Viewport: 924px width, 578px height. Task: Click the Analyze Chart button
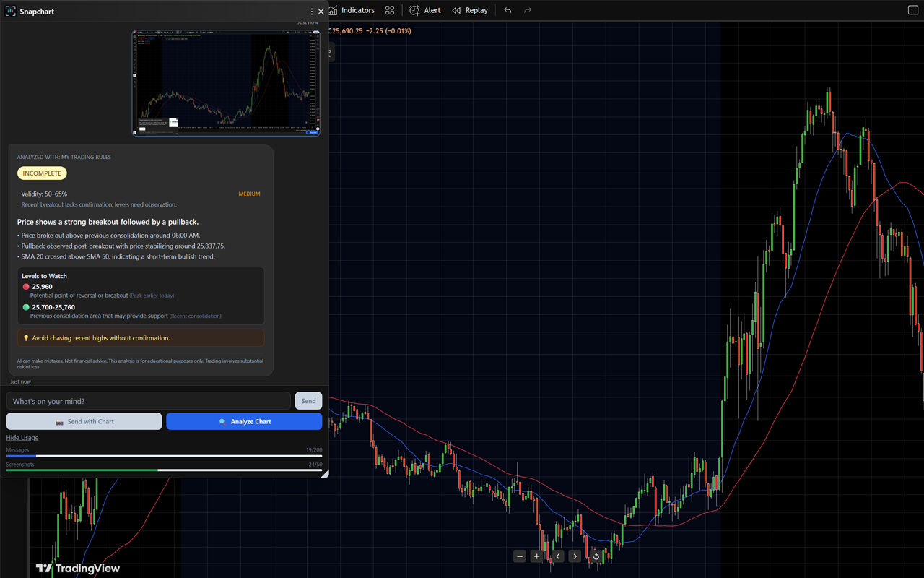point(244,421)
